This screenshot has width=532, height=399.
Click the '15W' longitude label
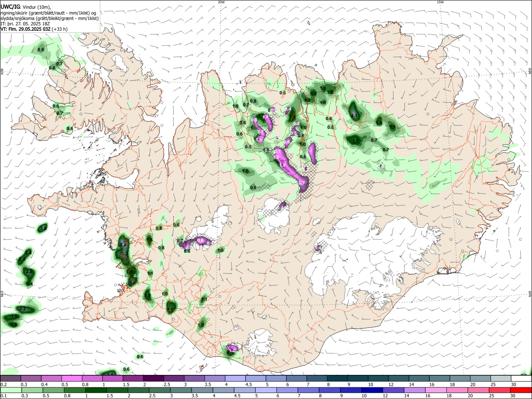coord(440,2)
